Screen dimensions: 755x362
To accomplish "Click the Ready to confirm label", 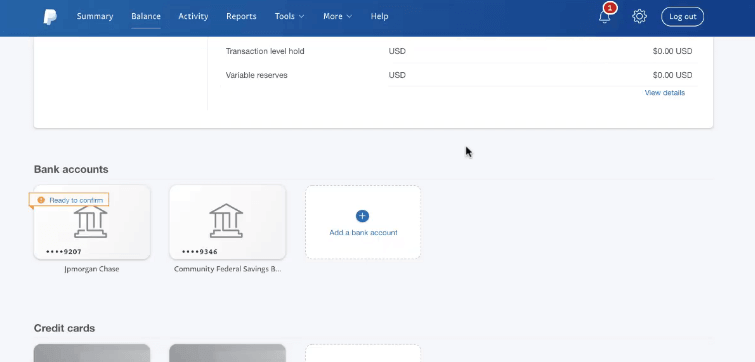I will click(76, 200).
